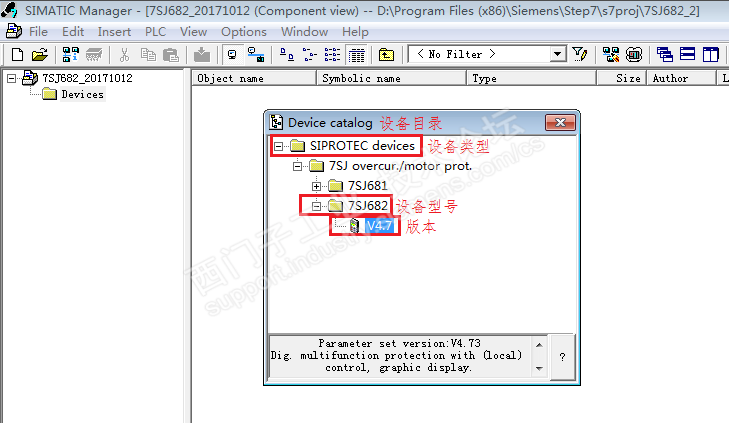
Task: Open the File menu
Action: coord(38,32)
